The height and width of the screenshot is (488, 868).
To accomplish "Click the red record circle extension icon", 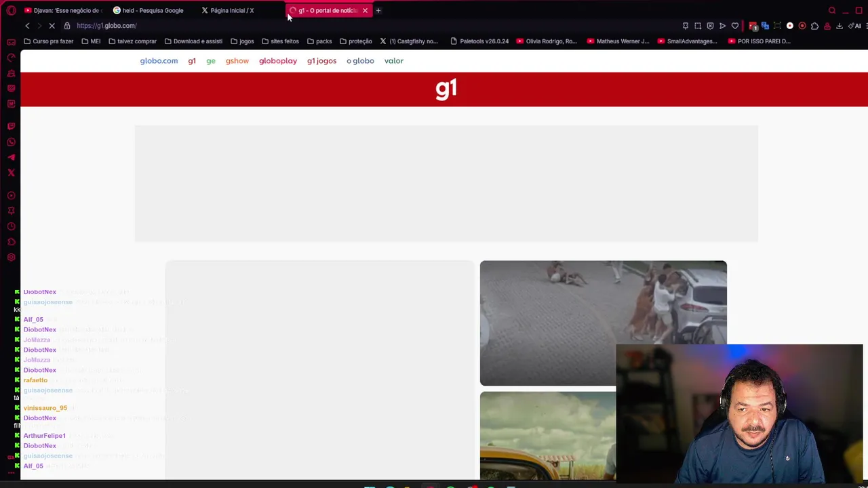I will click(802, 26).
